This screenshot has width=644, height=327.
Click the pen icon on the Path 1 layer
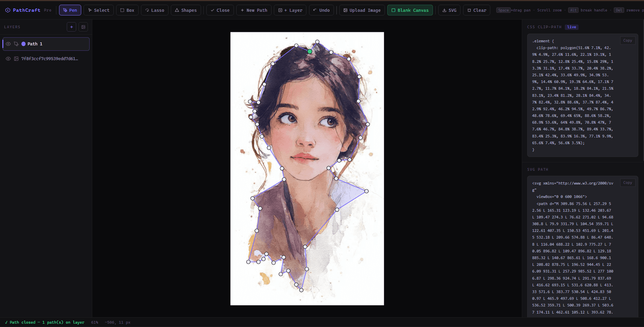[16, 44]
